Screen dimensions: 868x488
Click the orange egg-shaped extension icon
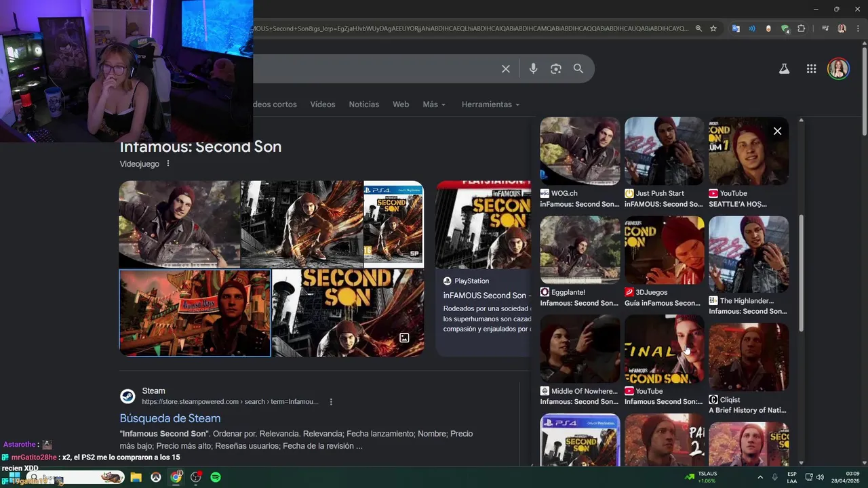click(768, 28)
